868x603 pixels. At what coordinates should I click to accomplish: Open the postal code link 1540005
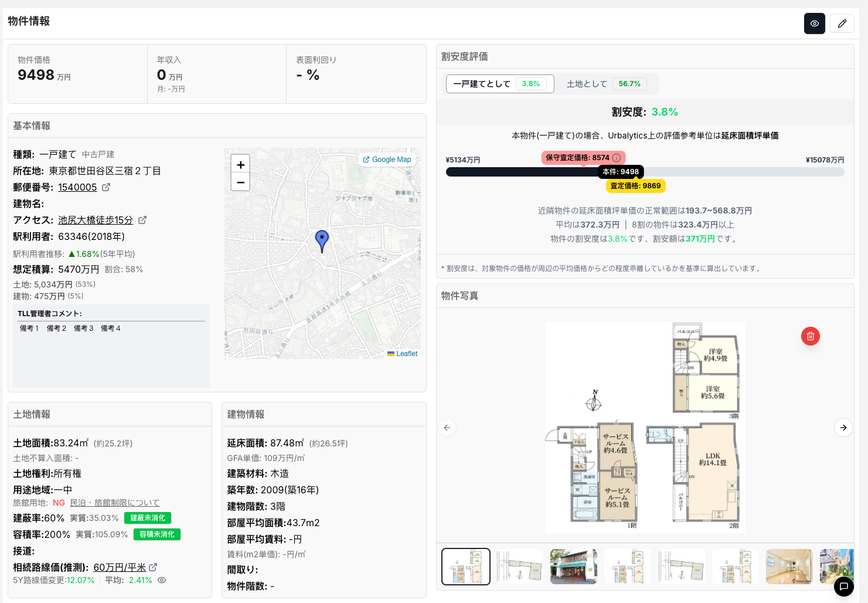(x=77, y=187)
